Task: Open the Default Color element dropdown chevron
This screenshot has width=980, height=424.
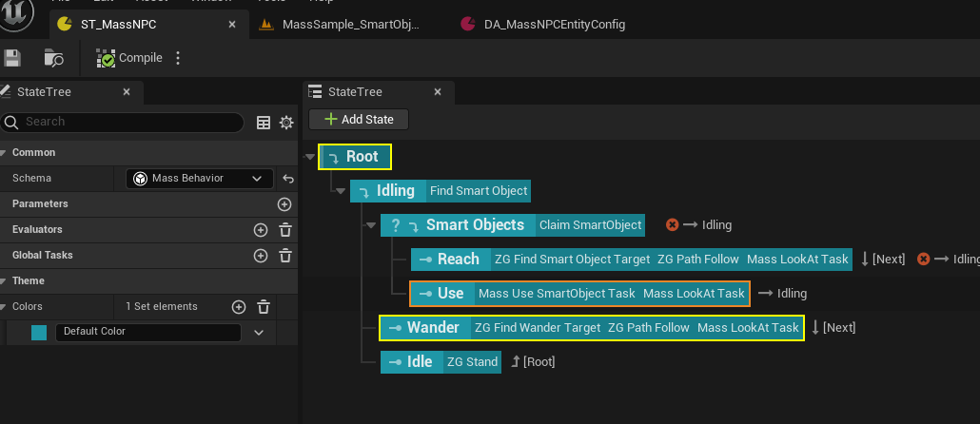Action: click(x=259, y=332)
